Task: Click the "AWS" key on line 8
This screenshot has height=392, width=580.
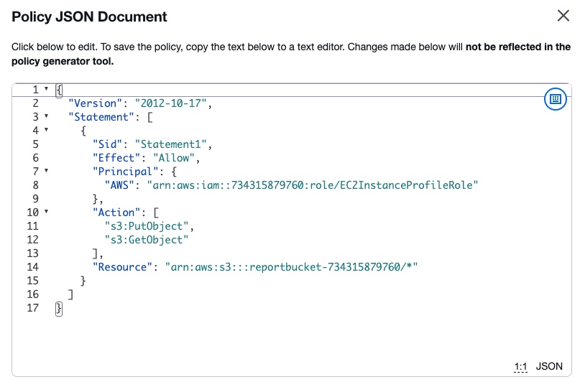Action: click(119, 185)
